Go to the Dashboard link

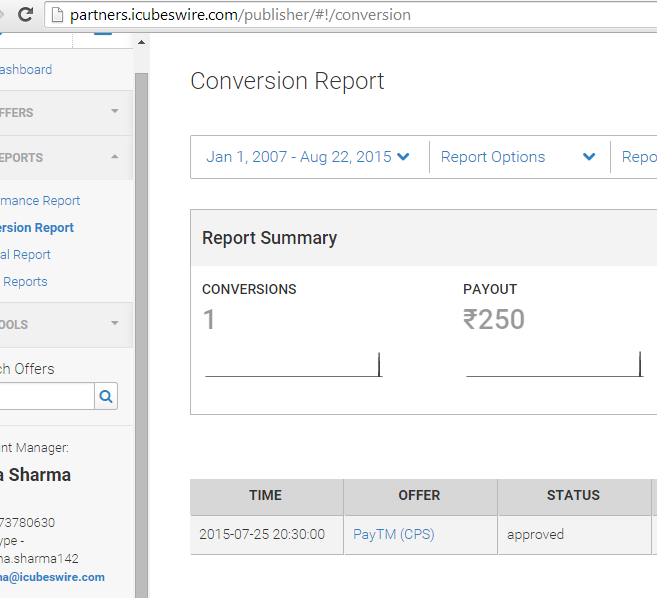tap(26, 70)
